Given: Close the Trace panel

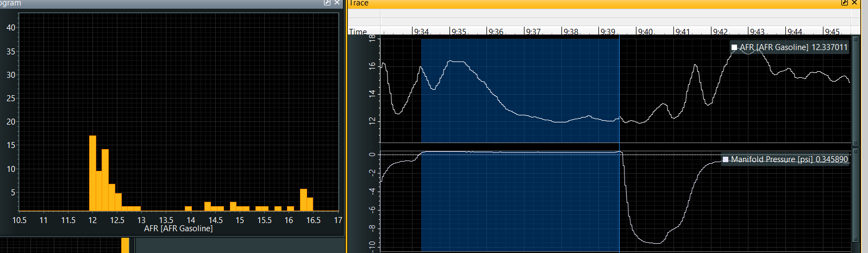Looking at the screenshot, I should tap(854, 3).
